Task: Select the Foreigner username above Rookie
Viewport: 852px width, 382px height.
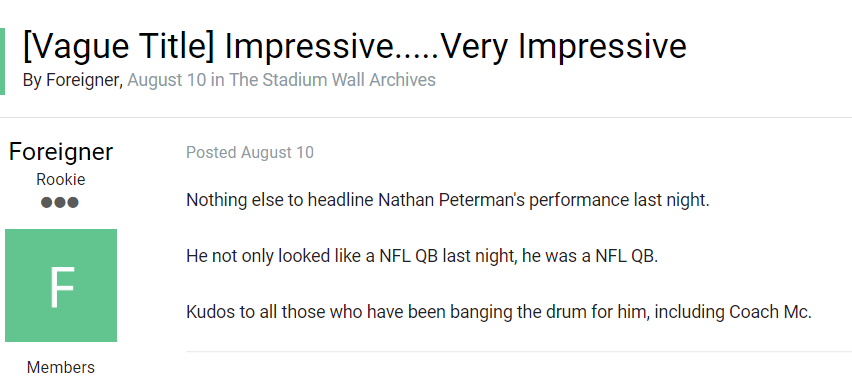Action: pyautogui.click(x=61, y=151)
